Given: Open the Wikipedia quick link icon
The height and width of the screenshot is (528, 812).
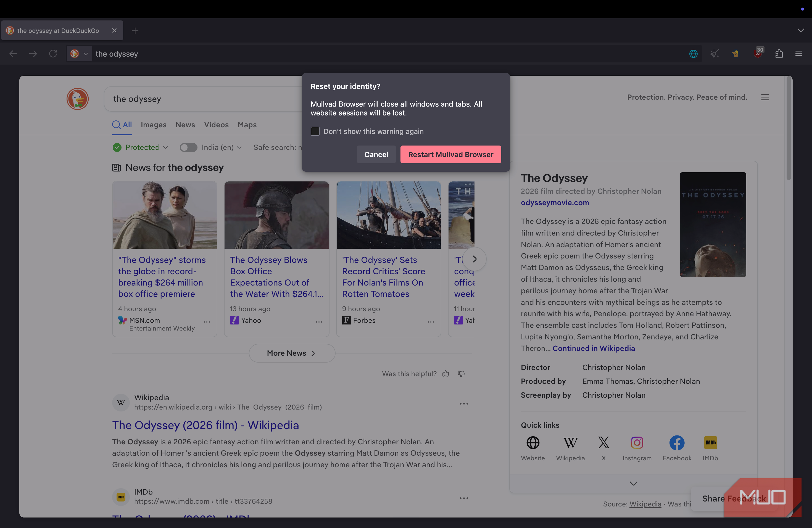Looking at the screenshot, I should (x=570, y=443).
